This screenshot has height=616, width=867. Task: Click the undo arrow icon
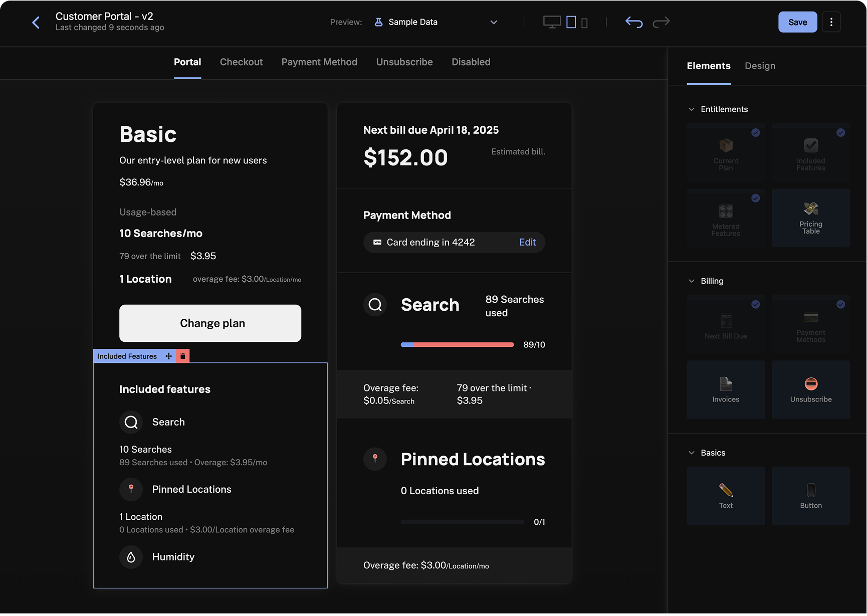(633, 22)
